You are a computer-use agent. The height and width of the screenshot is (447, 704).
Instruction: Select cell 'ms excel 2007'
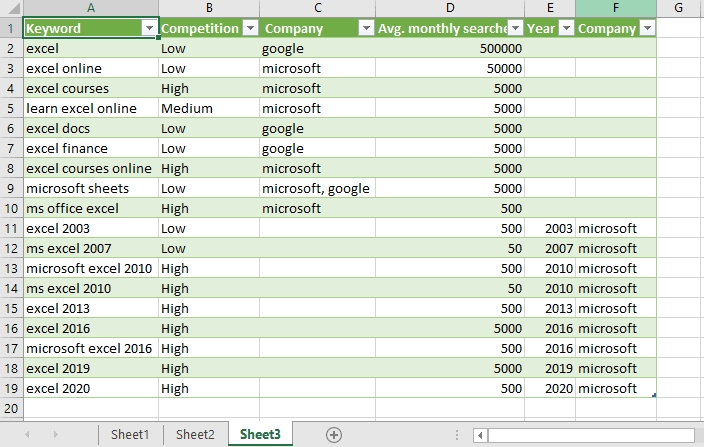91,249
